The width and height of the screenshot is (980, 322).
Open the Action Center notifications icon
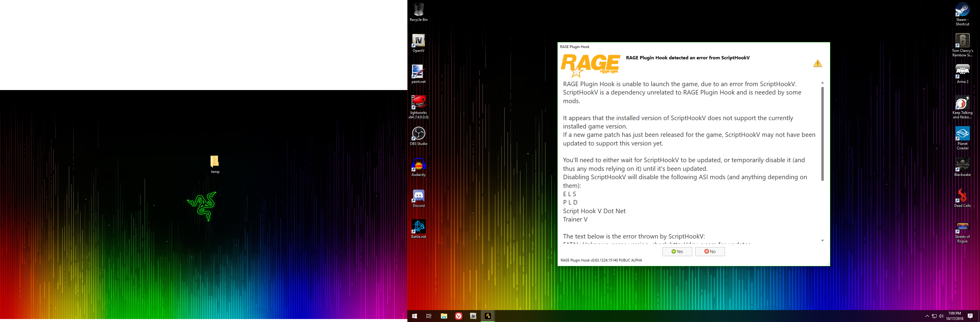[x=970, y=316]
